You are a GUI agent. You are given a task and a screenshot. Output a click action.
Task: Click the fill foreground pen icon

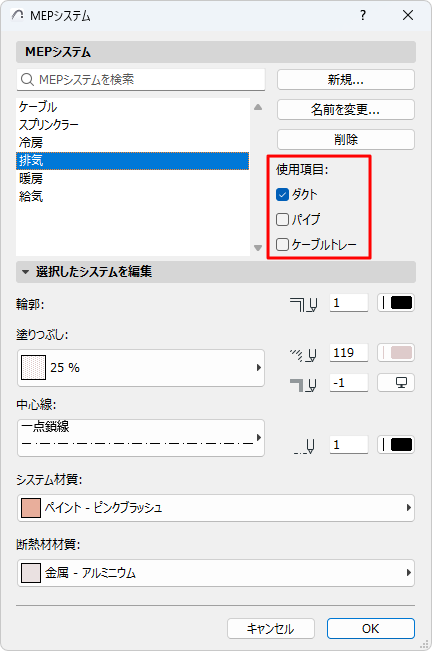(x=303, y=354)
